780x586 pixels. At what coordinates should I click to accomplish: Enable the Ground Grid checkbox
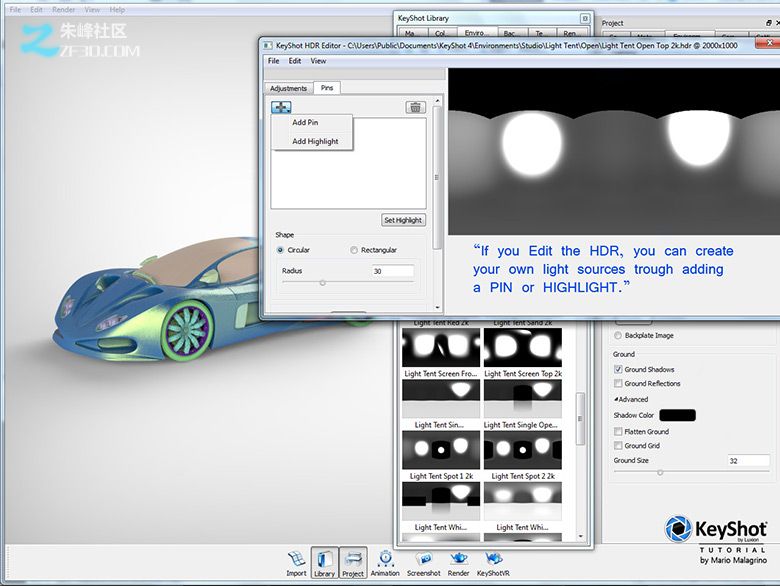point(618,446)
